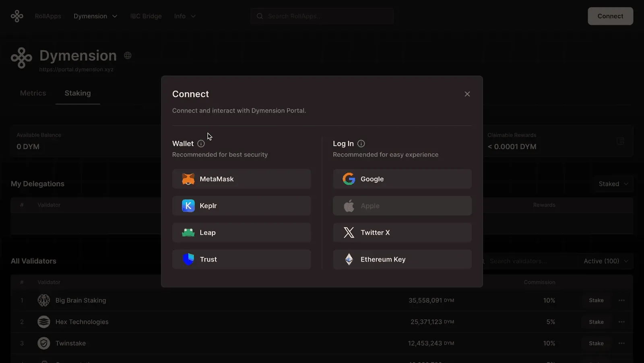Expand the Info navigation dropdown
Viewport: 644px width, 363px height.
pos(185,16)
